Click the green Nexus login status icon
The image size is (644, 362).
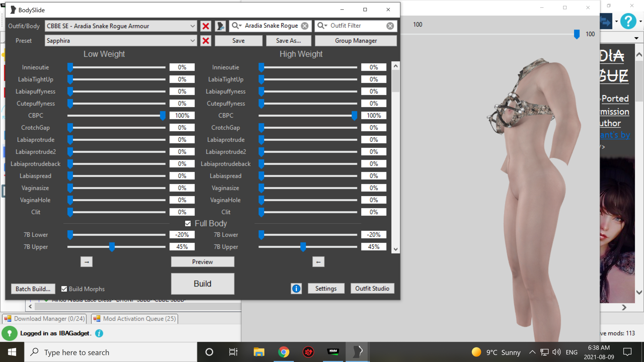pyautogui.click(x=9, y=333)
